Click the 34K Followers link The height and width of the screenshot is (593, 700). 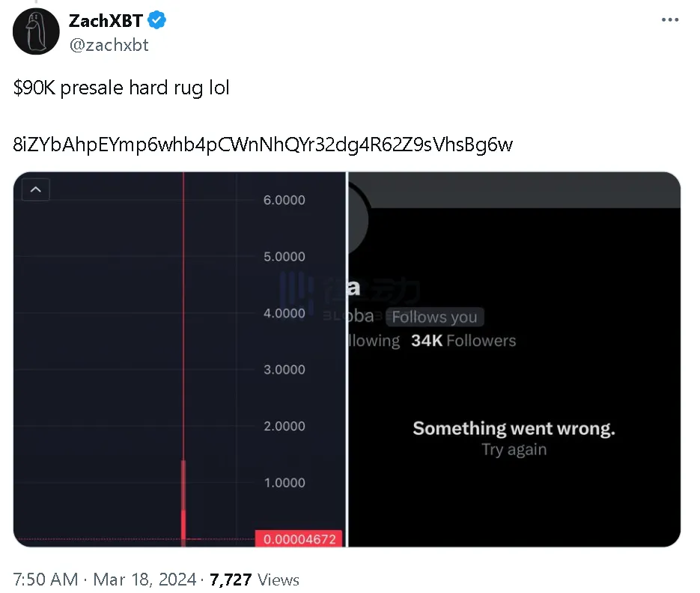[463, 341]
